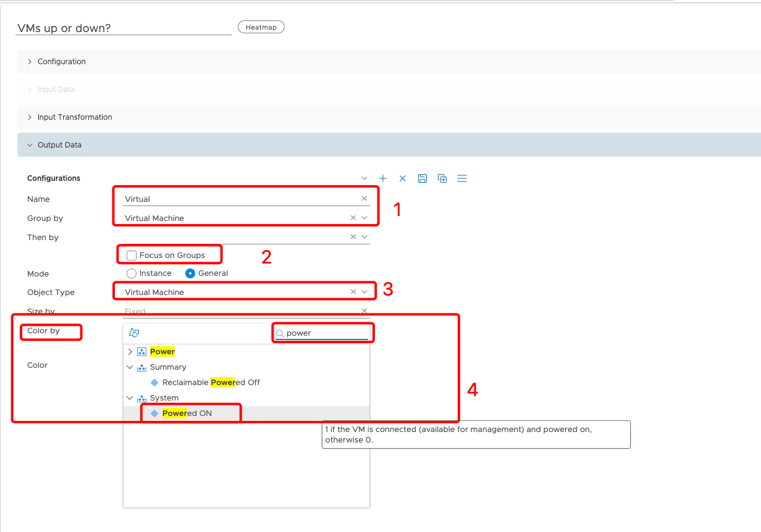This screenshot has height=532, width=761.
Task: Expand the Power metric group
Action: click(x=129, y=351)
